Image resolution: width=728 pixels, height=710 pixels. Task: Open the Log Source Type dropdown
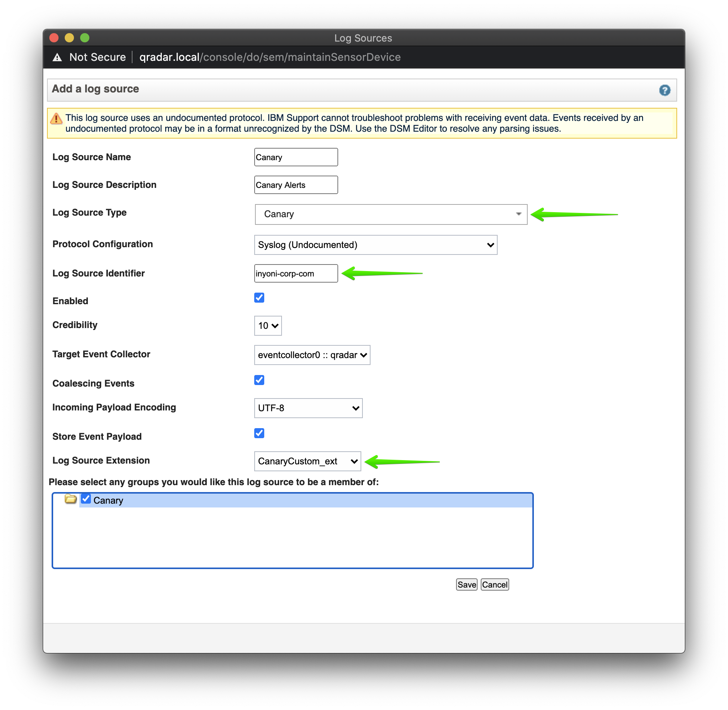(391, 214)
